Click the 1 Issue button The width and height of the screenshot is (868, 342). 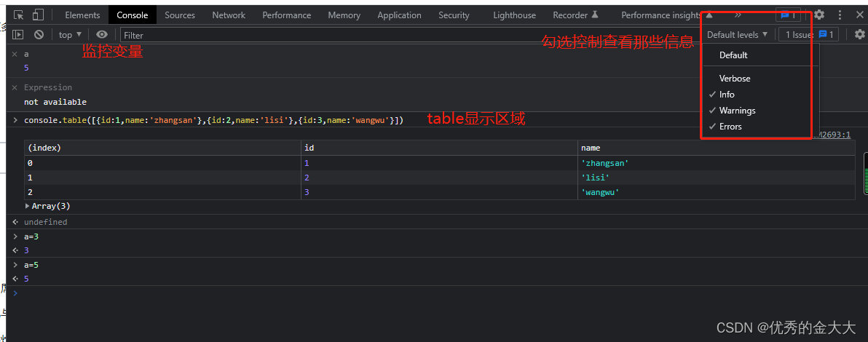tap(808, 34)
